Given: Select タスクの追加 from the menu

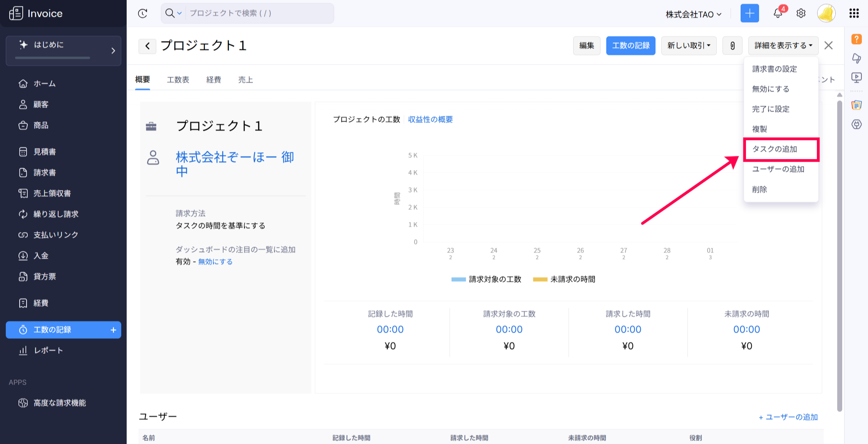Looking at the screenshot, I should pos(774,149).
